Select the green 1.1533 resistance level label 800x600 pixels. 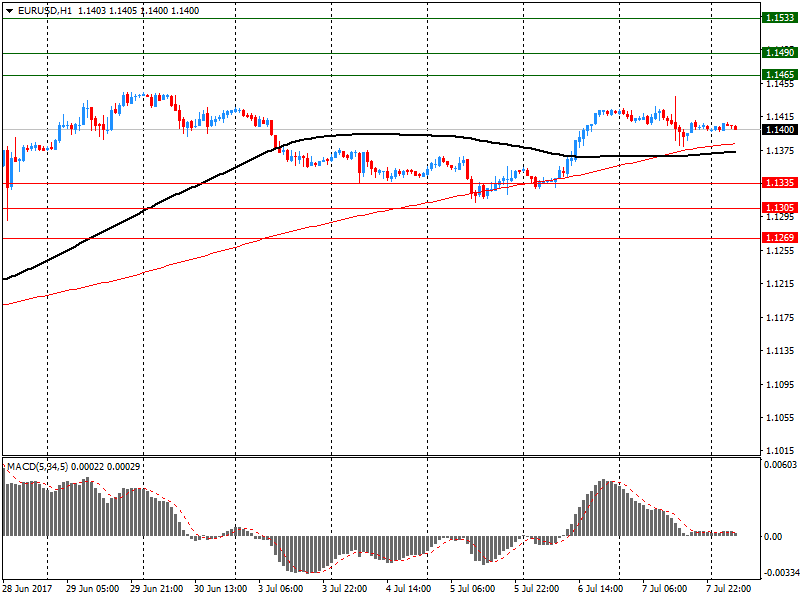[x=780, y=18]
